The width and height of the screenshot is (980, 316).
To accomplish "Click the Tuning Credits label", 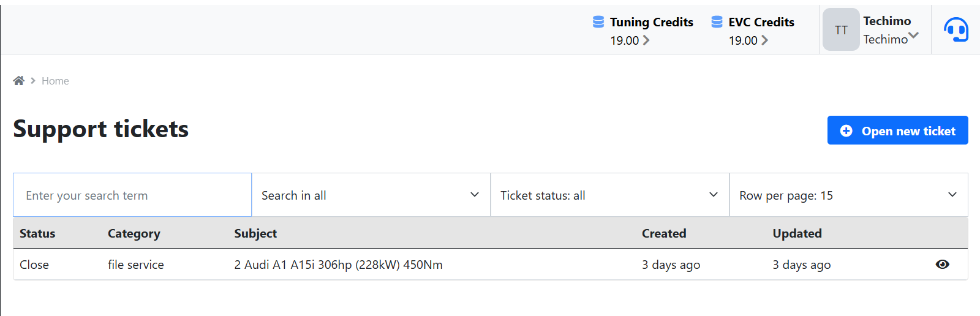I will [x=651, y=22].
